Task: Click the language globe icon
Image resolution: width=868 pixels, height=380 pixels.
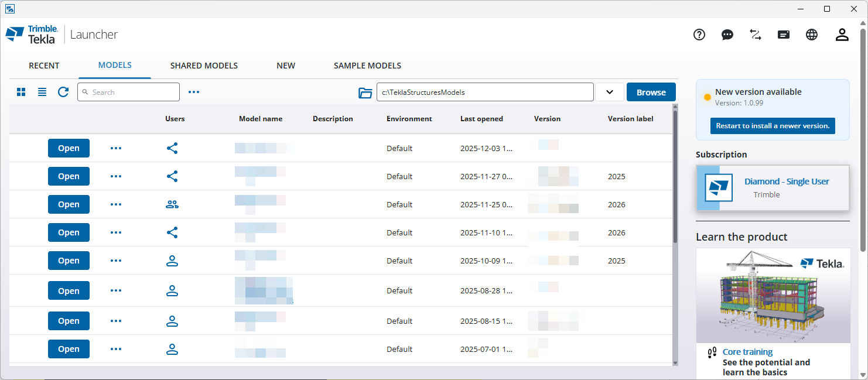Action: pyautogui.click(x=812, y=35)
